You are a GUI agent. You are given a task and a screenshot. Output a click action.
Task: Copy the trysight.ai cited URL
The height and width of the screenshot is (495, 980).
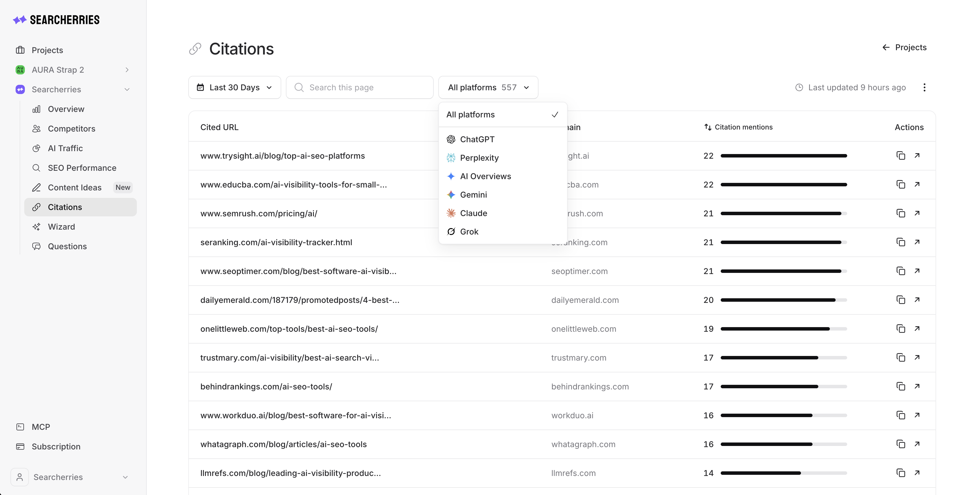coord(901,155)
